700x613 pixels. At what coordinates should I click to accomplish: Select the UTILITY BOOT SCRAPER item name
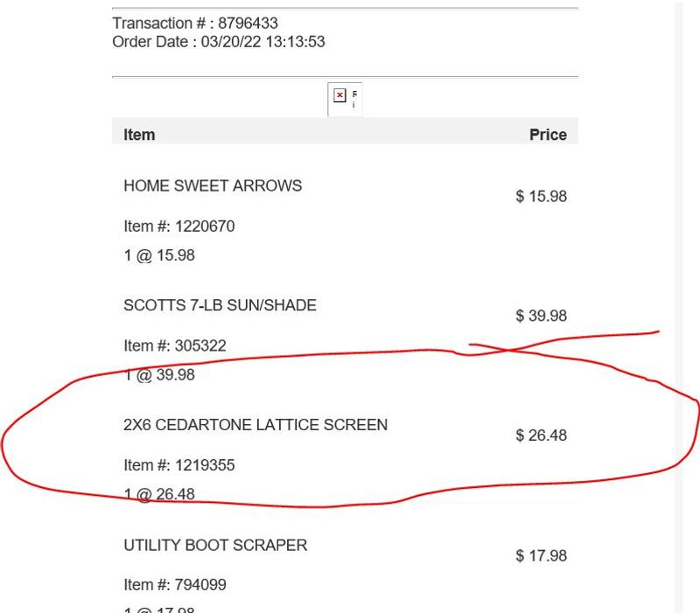215,545
